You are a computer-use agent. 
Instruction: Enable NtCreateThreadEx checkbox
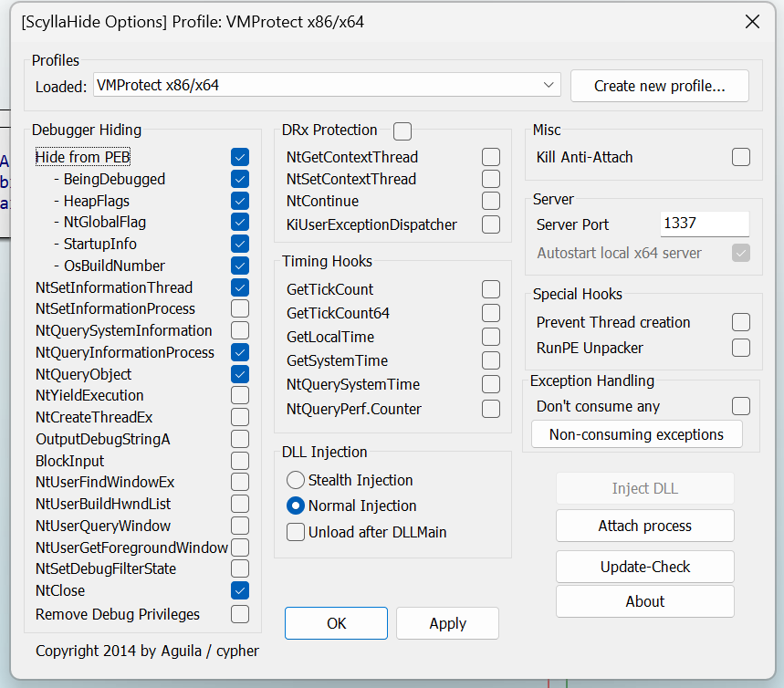[x=240, y=417]
